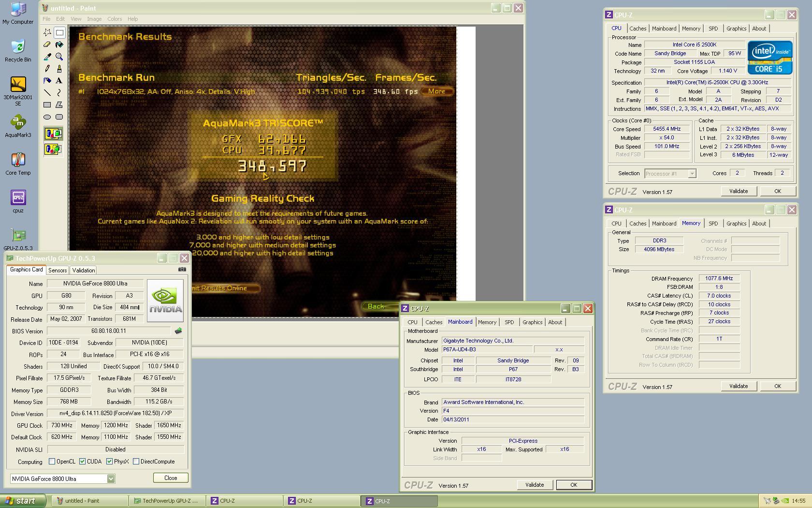The image size is (812, 508).
Task: Select the Magnifier tool in Paint
Action: click(59, 57)
